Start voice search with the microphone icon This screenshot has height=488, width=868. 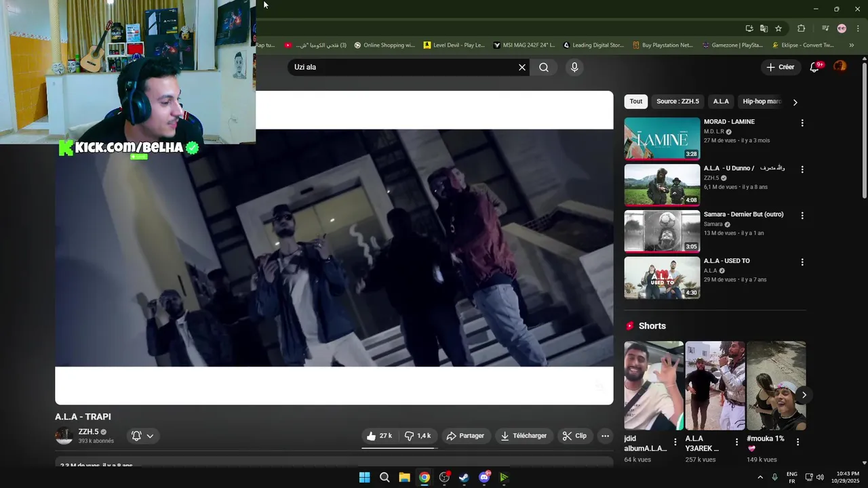click(x=574, y=67)
